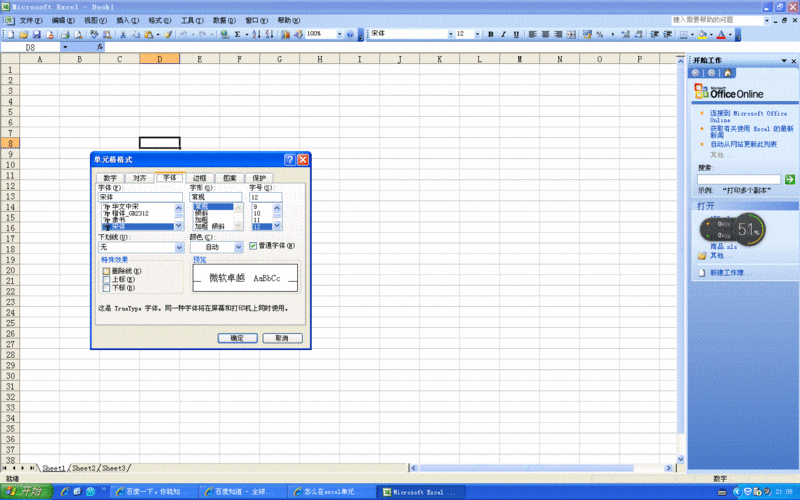Open the Name Box dropdown arrow
The height and width of the screenshot is (500, 800).
[x=65, y=47]
